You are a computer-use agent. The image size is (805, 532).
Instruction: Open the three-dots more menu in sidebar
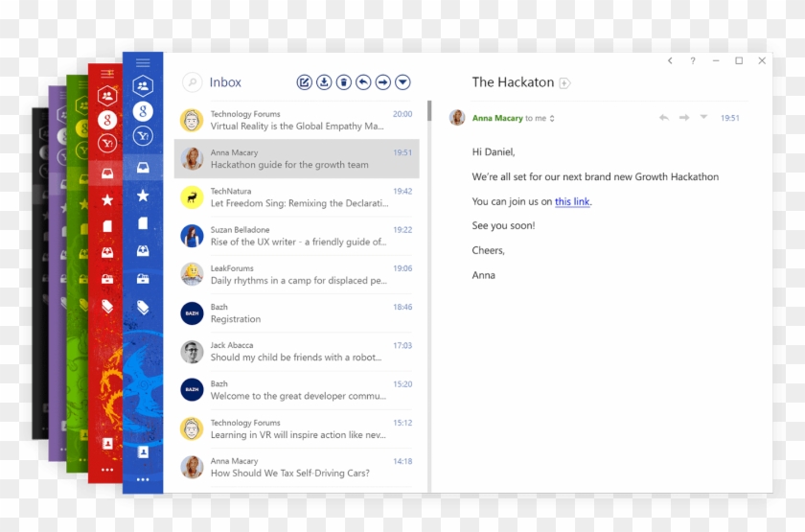[143, 479]
